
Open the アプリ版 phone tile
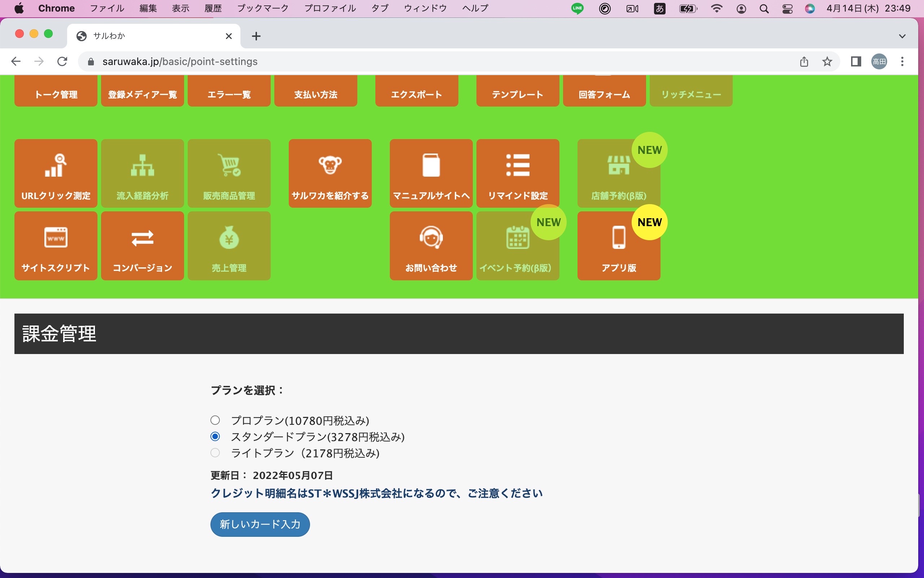click(619, 246)
